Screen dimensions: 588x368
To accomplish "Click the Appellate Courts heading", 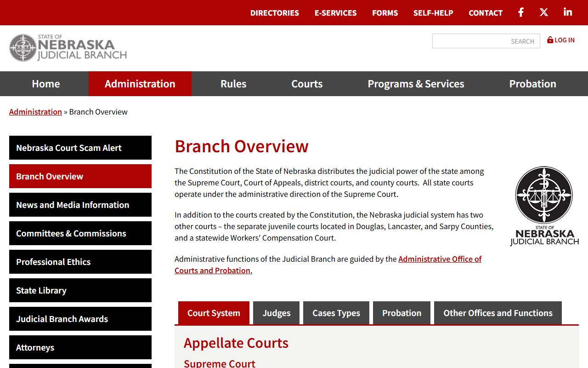I will click(236, 343).
